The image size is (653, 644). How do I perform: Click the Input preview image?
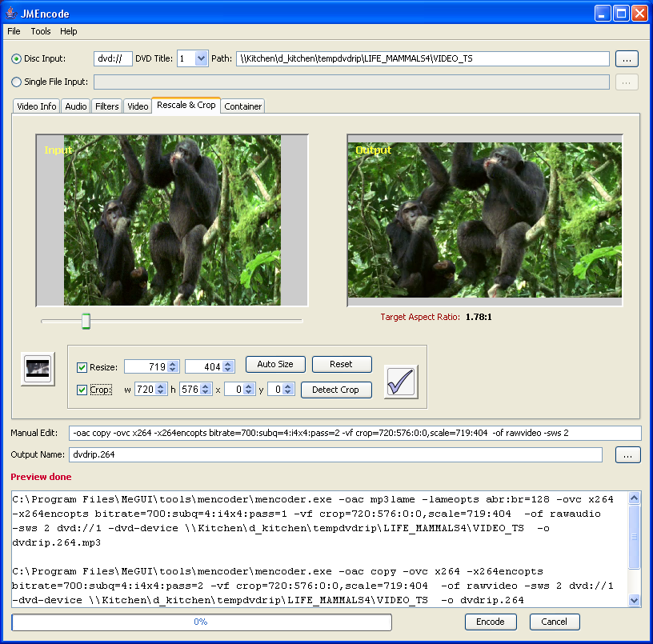[172, 220]
